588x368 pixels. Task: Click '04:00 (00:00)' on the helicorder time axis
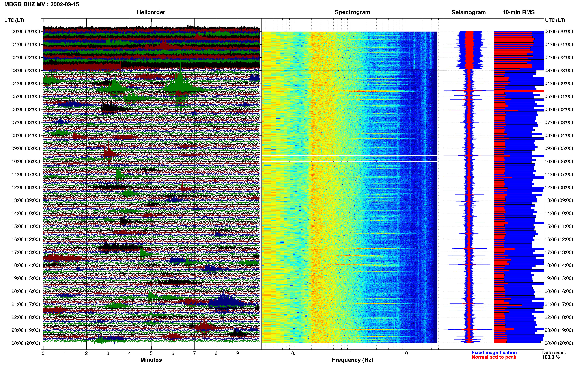(26, 83)
